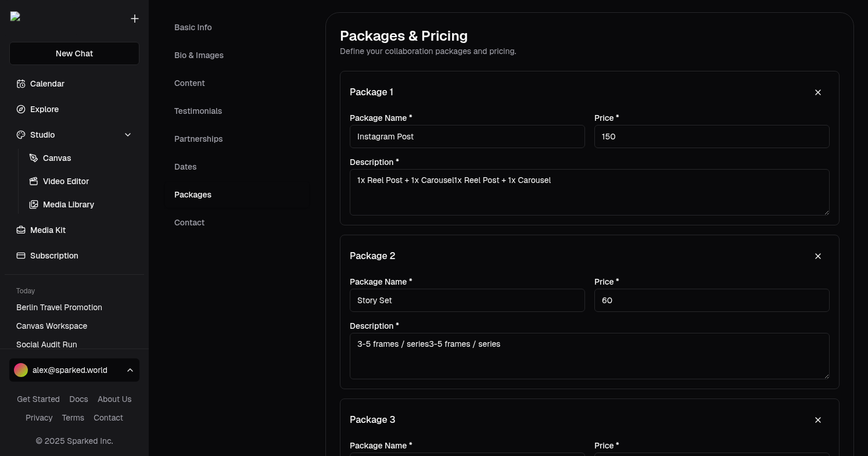Delete Package 3 using the X icon
This screenshot has height=456, width=868.
pos(818,420)
